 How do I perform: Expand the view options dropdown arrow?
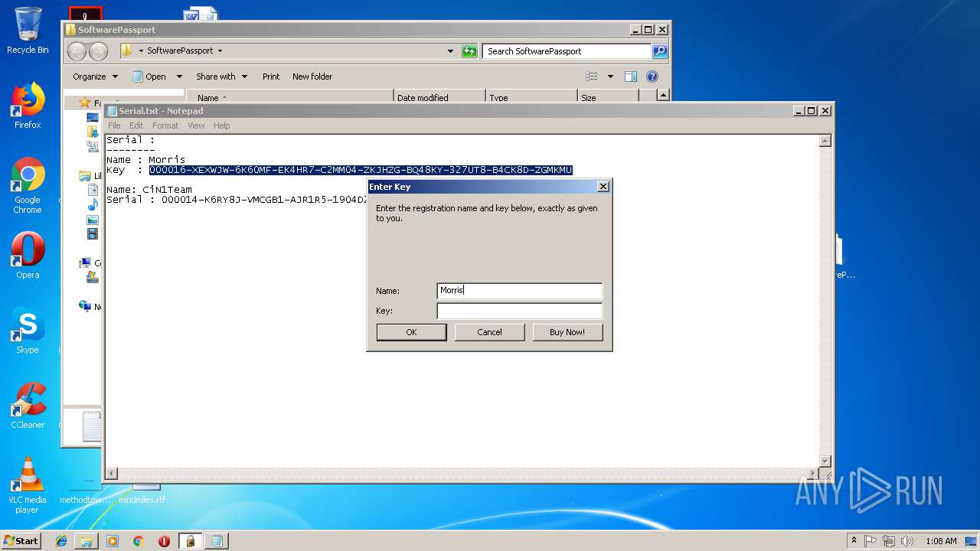610,77
